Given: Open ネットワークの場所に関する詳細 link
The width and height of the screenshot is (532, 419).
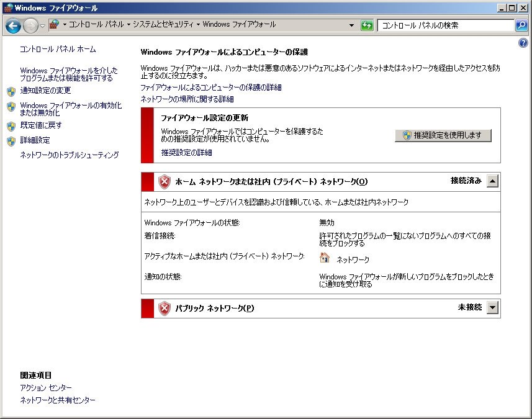Looking at the screenshot, I should [187, 99].
